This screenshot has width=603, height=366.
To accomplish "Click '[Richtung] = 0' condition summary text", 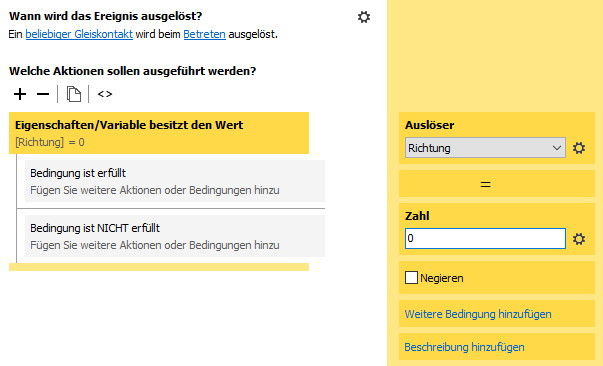I will 50,142.
